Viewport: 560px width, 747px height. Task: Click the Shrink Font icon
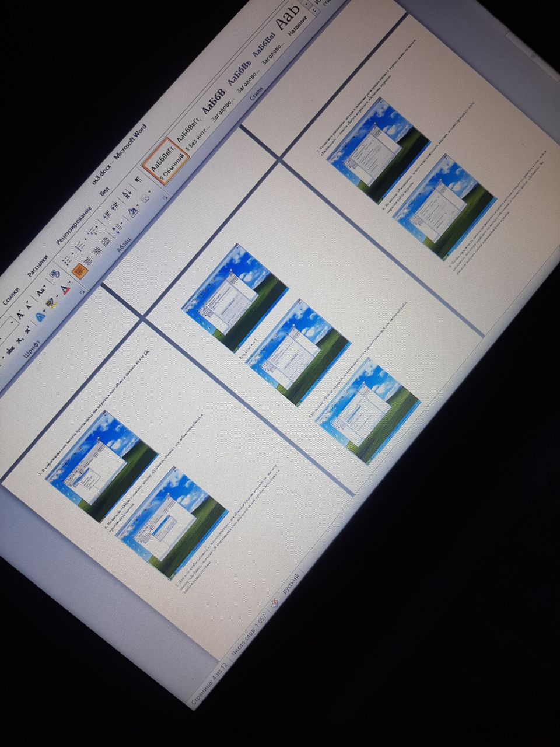point(28,306)
